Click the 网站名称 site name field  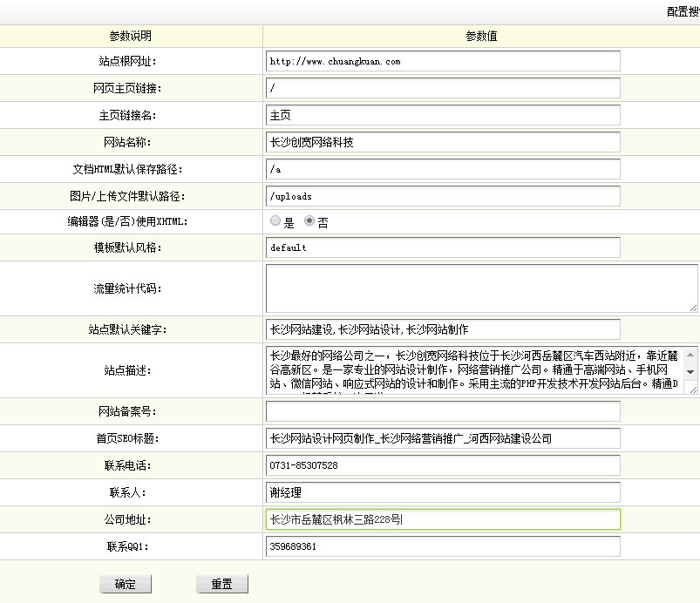(x=443, y=141)
